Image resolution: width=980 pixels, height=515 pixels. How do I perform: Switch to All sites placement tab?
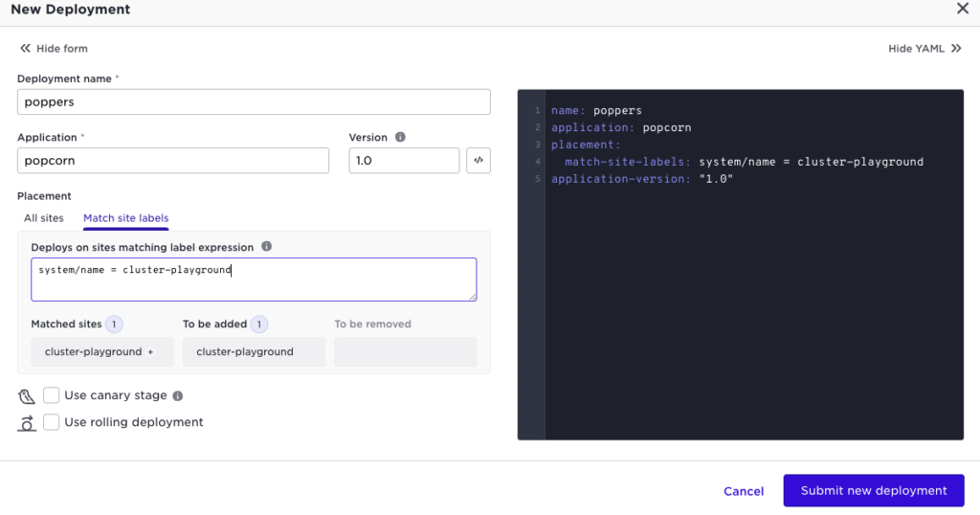tap(44, 218)
